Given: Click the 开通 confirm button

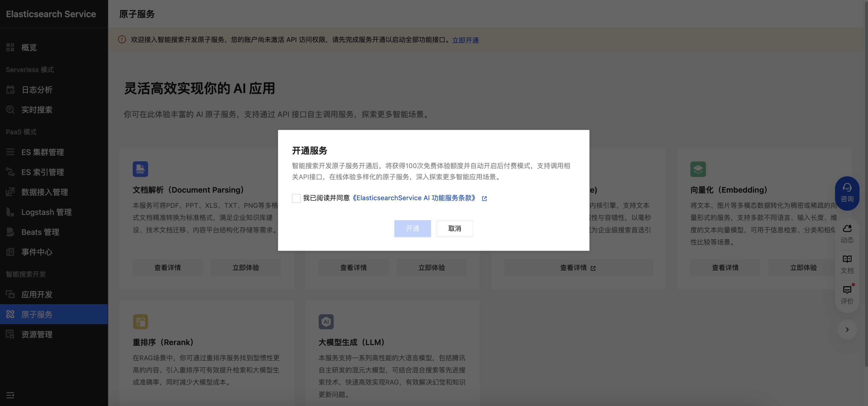Looking at the screenshot, I should pyautogui.click(x=412, y=229).
